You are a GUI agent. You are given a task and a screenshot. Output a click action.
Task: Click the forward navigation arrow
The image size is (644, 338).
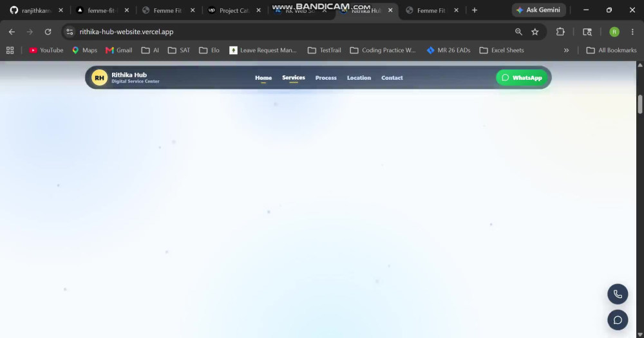(30, 32)
